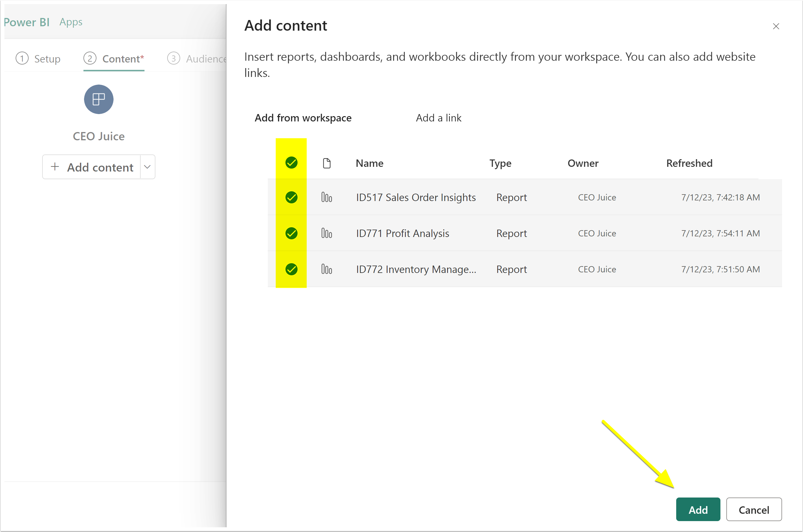Viewport: 803px width, 532px height.
Task: Click the CEO Juice owner of ID772 row
Action: click(597, 269)
